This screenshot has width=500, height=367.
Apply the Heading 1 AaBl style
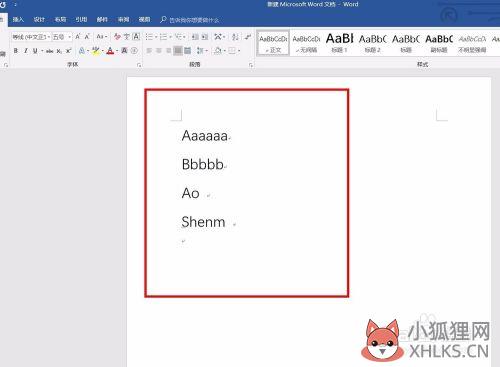[339, 43]
